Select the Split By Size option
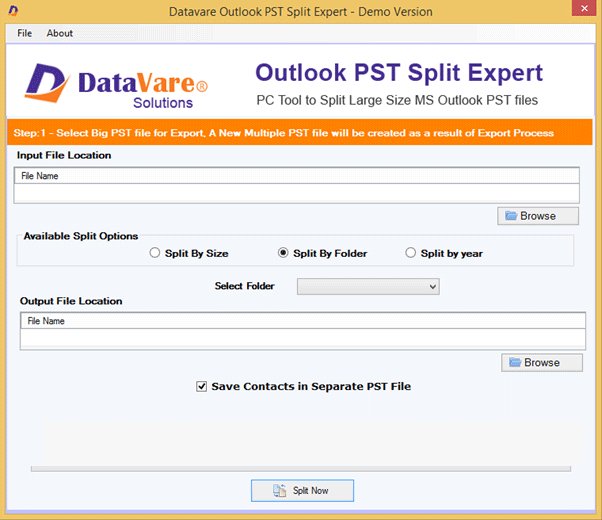Viewport: 602px width, 520px height. click(189, 253)
